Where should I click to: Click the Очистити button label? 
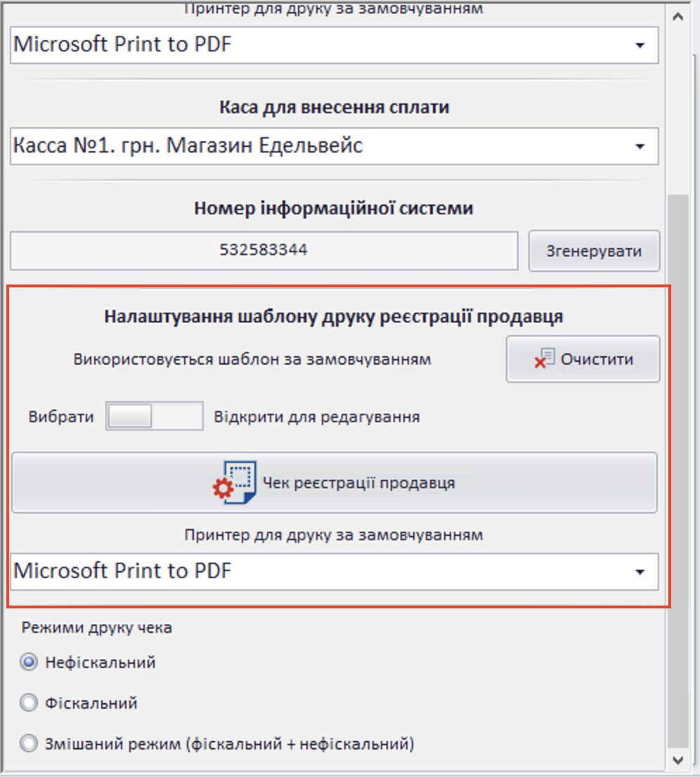coord(597,359)
